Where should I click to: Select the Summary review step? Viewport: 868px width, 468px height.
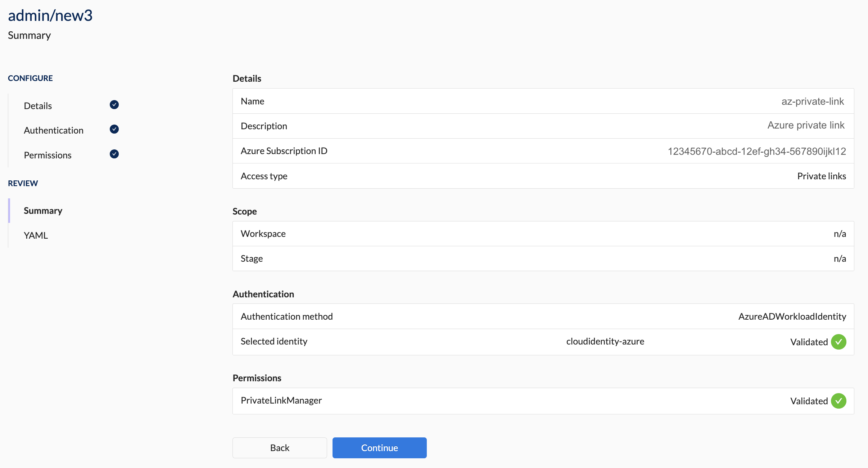click(43, 211)
